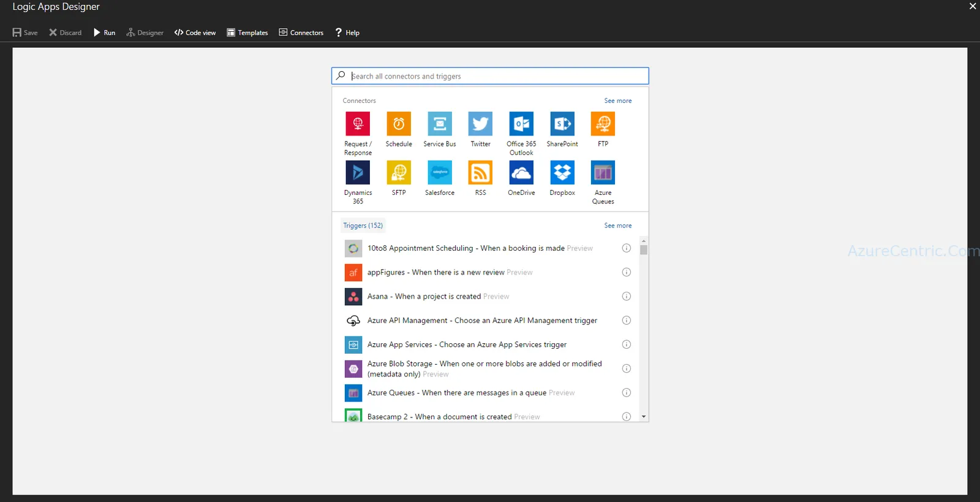Click See more next to Triggers
980x502 pixels.
point(617,226)
